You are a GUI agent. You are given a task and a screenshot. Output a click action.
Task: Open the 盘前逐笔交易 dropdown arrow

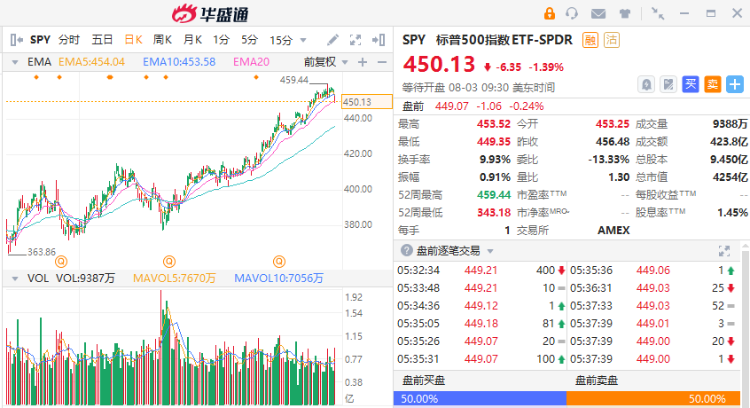coord(490,251)
